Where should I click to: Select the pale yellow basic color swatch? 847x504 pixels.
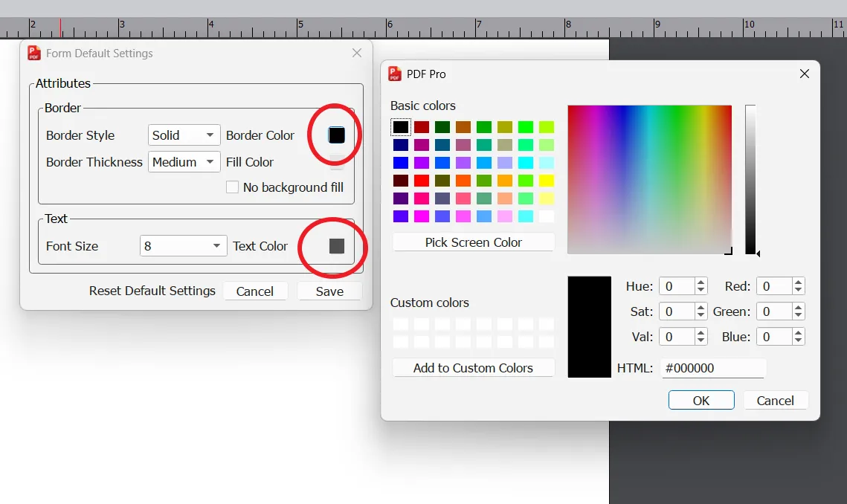tap(546, 198)
